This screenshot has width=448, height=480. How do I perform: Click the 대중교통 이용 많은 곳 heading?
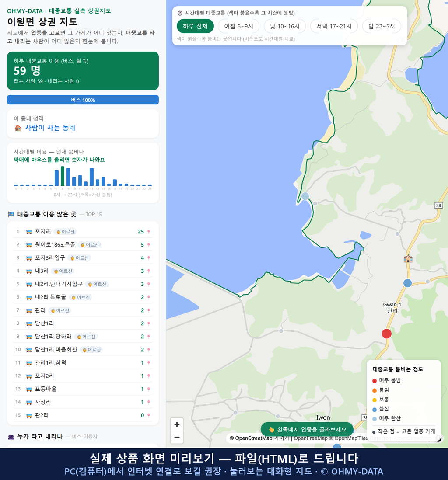tap(46, 214)
